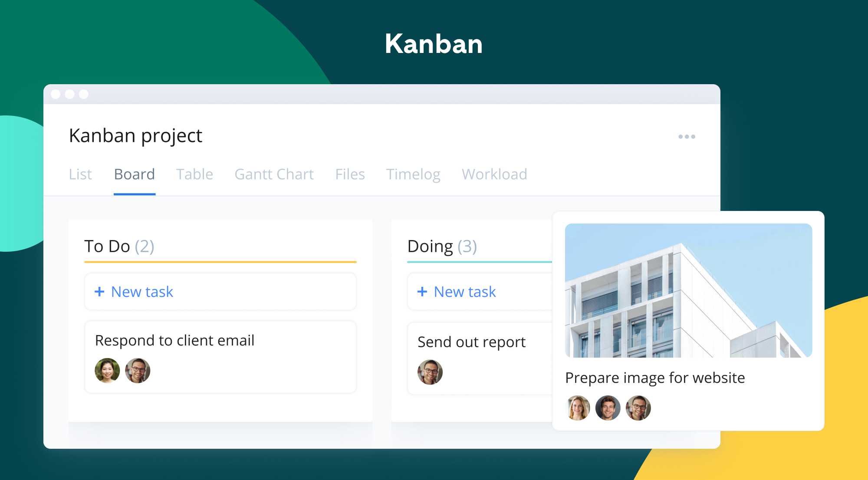Add a new task in the Doing column

click(464, 292)
